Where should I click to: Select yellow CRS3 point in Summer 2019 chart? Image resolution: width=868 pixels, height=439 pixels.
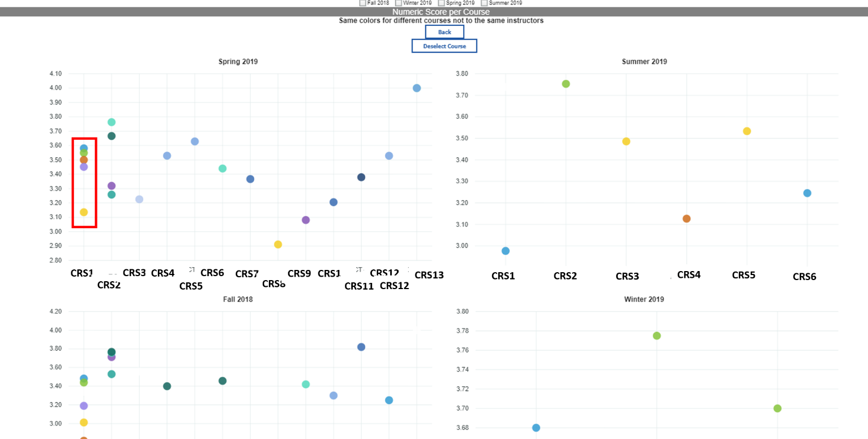(626, 141)
